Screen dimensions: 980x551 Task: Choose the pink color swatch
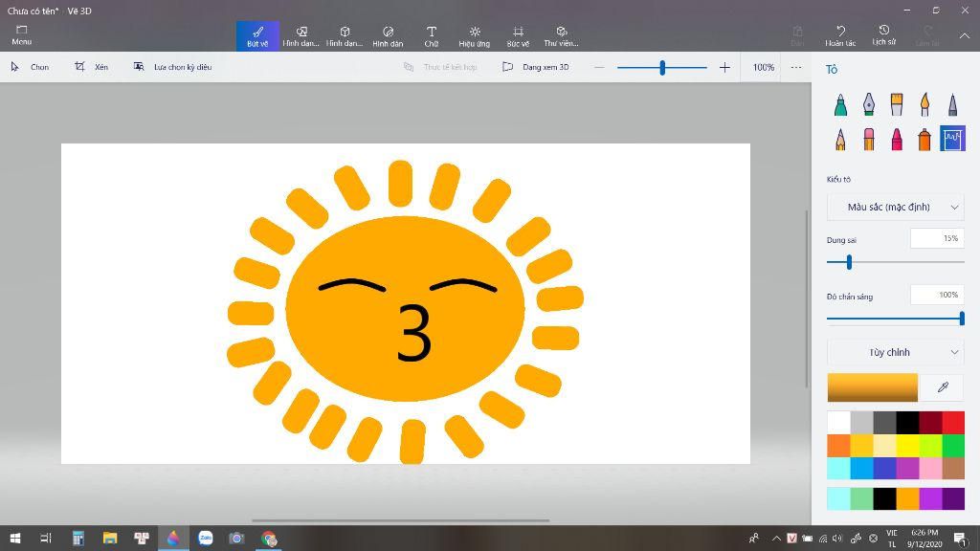[x=930, y=469]
